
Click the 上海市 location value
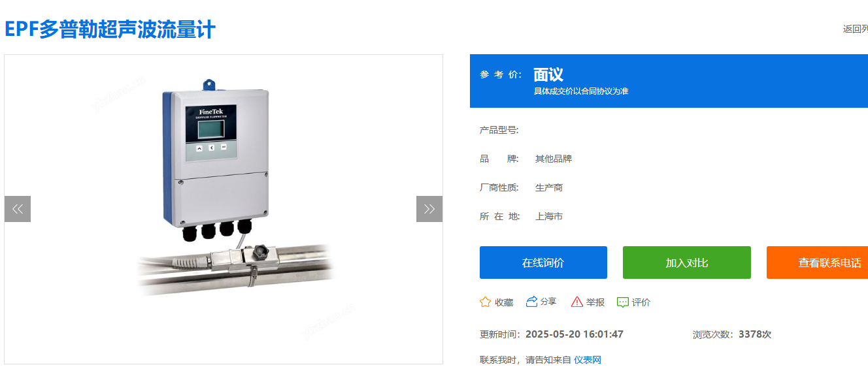pos(549,216)
